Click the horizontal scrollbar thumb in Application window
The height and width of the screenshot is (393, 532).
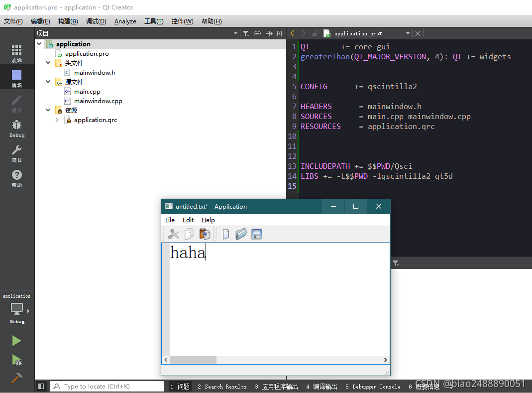click(193, 360)
